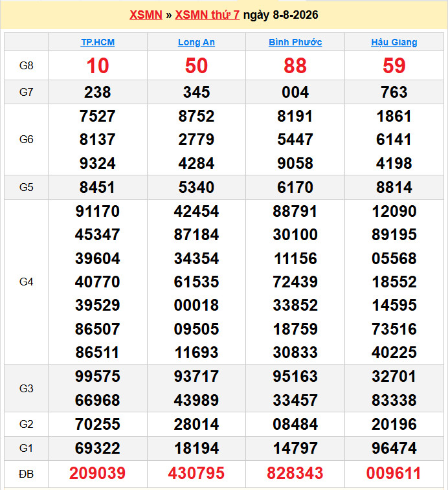Click G7 number 763

[394, 92]
